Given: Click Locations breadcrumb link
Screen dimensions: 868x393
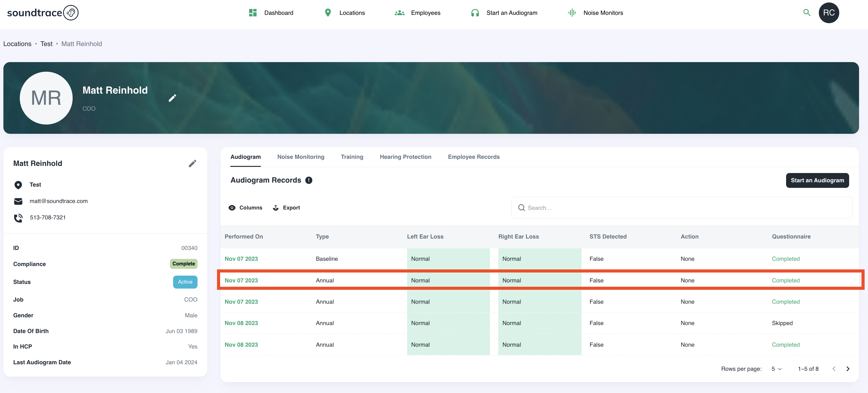Looking at the screenshot, I should 17,44.
